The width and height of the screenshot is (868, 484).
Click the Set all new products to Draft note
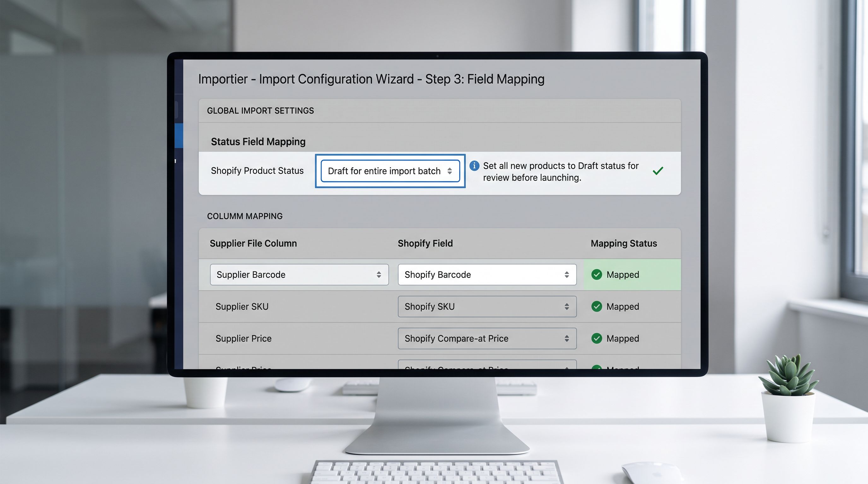561,172
